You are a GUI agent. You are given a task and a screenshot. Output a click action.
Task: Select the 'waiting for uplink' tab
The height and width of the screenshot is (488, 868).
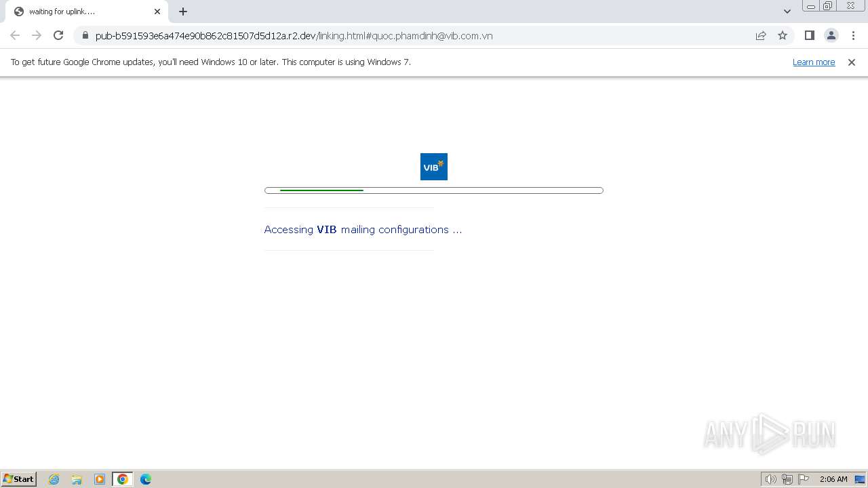[87, 12]
